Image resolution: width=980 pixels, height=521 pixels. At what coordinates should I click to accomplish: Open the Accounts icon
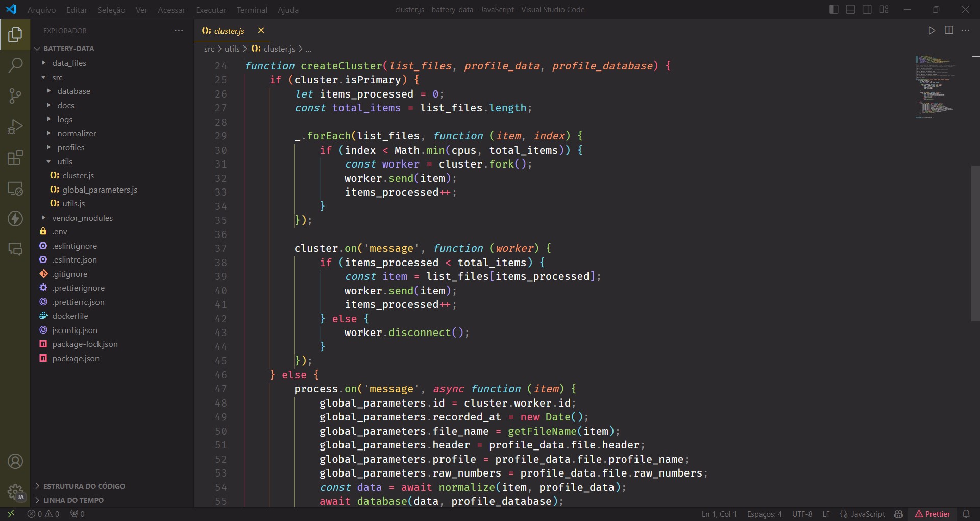point(15,461)
